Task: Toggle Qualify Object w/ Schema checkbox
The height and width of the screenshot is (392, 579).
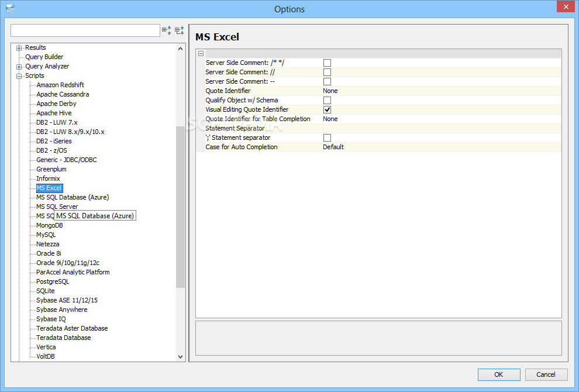Action: [327, 100]
